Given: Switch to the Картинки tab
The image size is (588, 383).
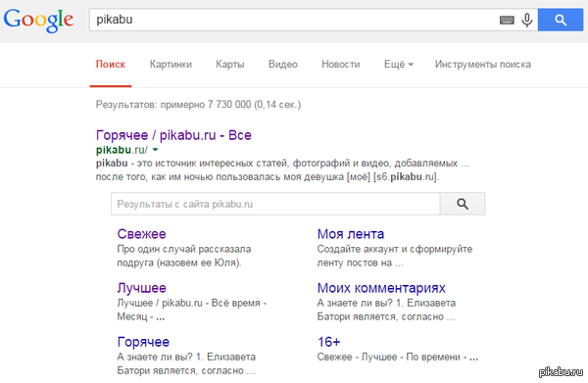Looking at the screenshot, I should [x=171, y=65].
